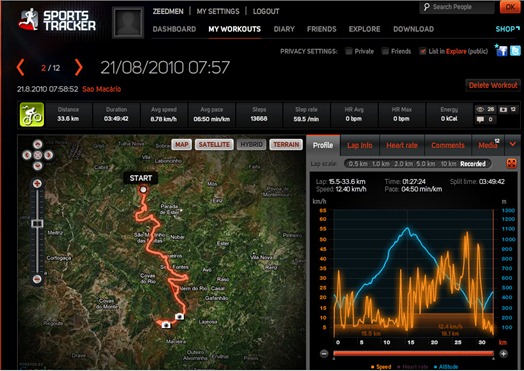This screenshot has height=371, width=524.
Task: Switch to the Comments tab
Action: pyautogui.click(x=448, y=145)
